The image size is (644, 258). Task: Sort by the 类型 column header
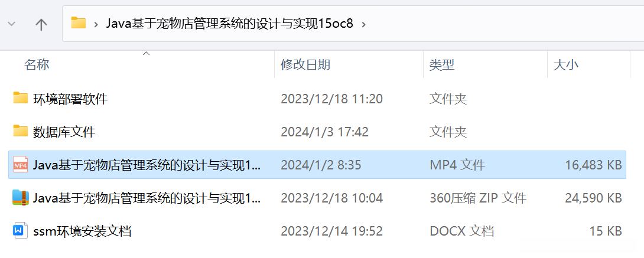442,64
